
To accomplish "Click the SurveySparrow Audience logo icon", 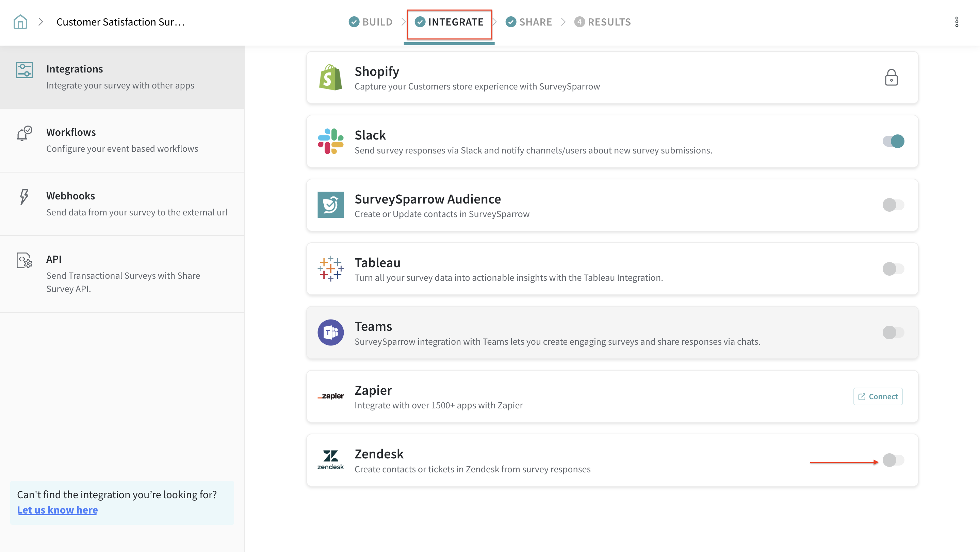I will pos(330,205).
